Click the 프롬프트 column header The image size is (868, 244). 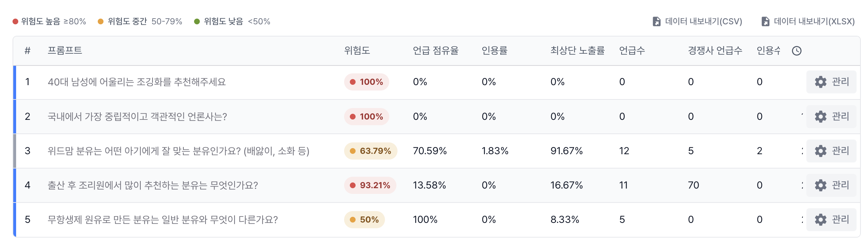click(x=66, y=51)
